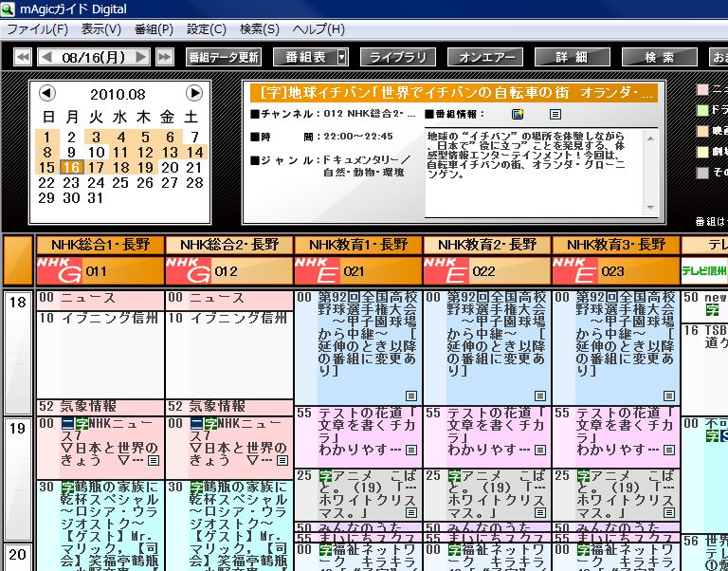Open detail icon of 021 アニメ program
Screen dimensions: 728x571
click(411, 512)
